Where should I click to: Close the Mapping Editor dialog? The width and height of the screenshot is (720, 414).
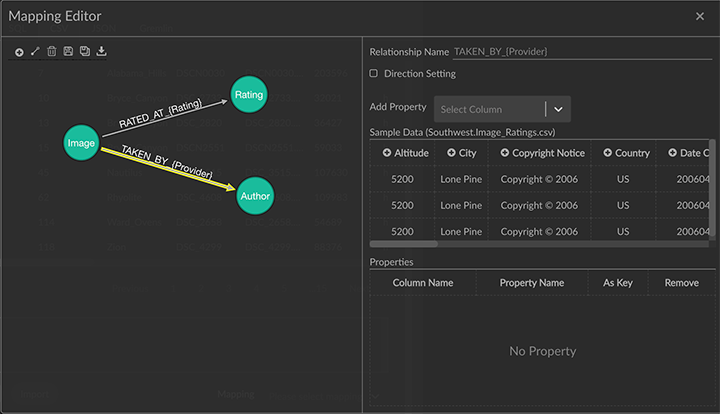(700, 16)
